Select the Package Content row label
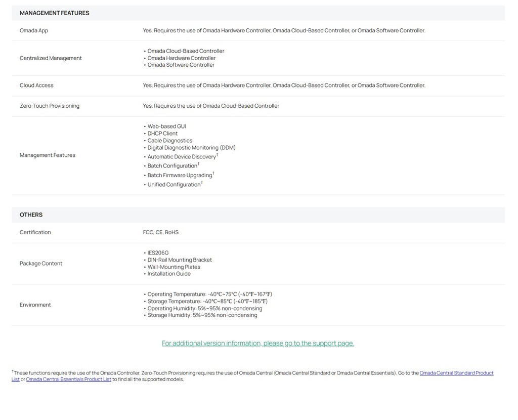 click(x=40, y=263)
